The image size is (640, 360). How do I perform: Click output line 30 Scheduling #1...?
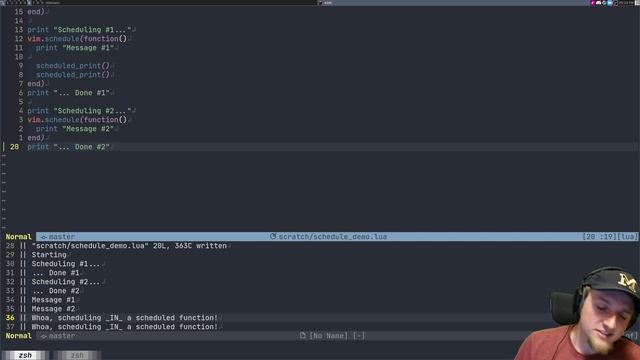(66, 264)
